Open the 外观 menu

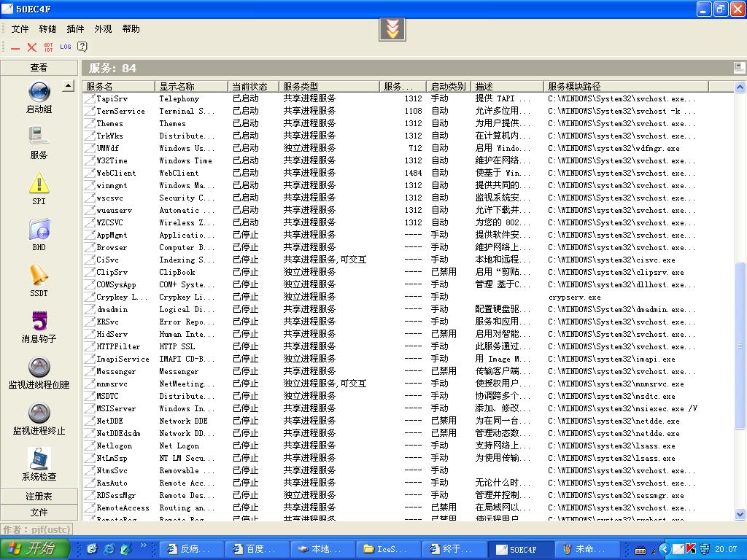pos(103,29)
